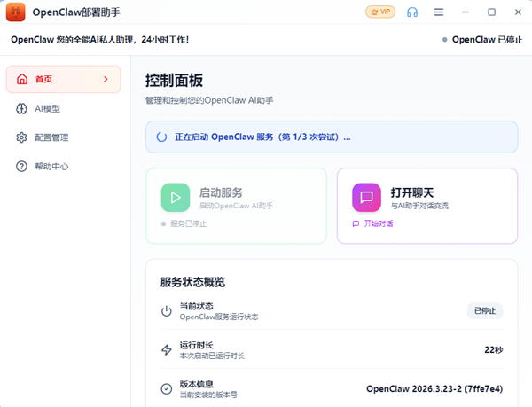This screenshot has height=407, width=532.
Task: Click the small chat icon beside 开始对话
Action: tap(356, 223)
